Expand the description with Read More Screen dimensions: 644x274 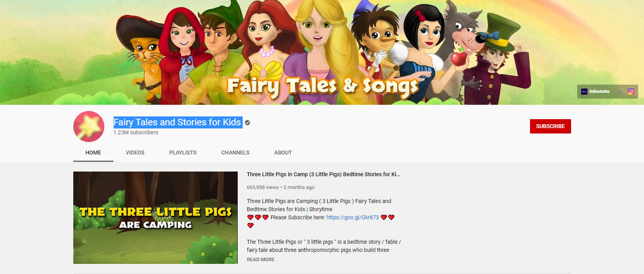pyautogui.click(x=261, y=260)
